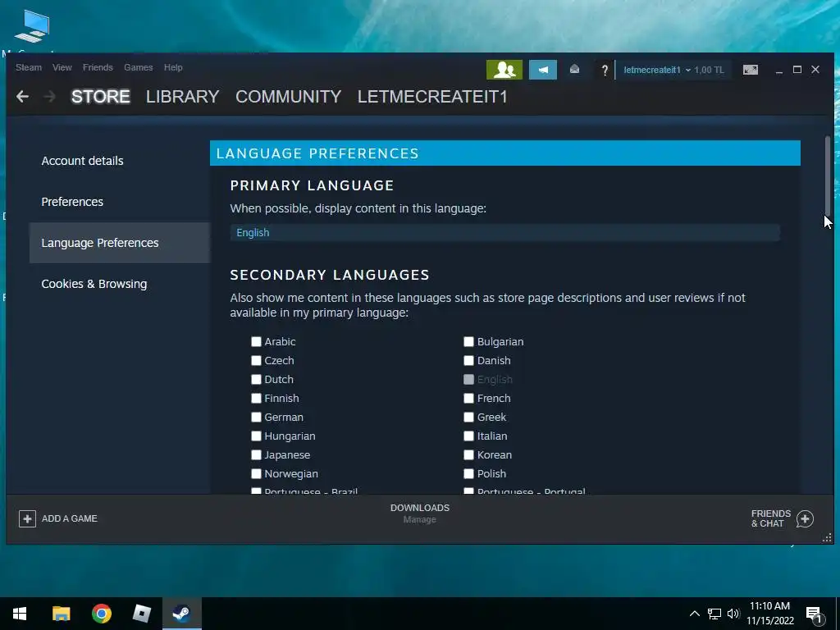Select Language Preferences sidebar item

pyautogui.click(x=120, y=243)
